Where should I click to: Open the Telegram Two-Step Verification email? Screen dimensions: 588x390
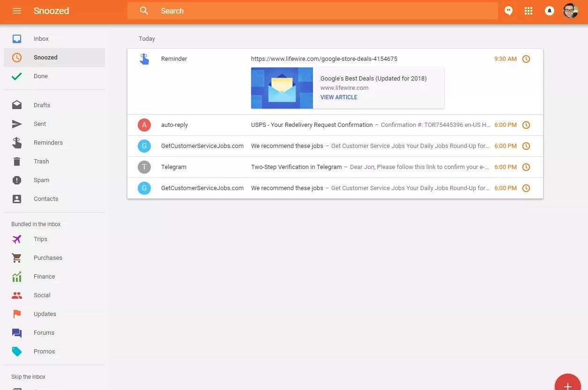(x=296, y=167)
